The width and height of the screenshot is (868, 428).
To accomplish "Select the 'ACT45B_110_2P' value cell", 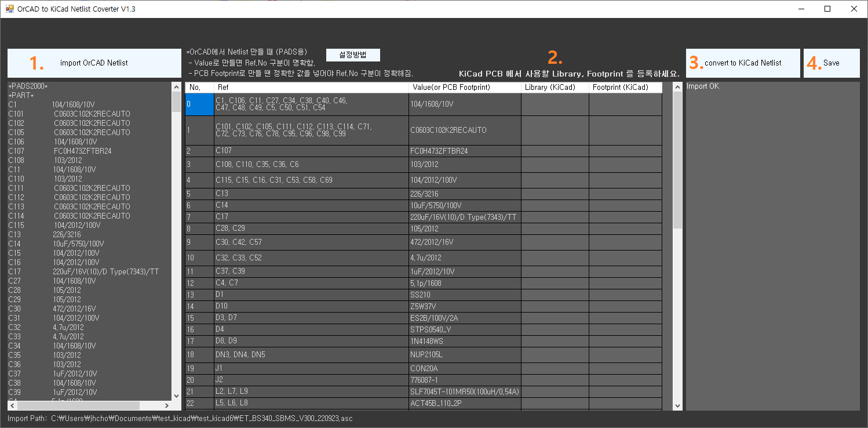I will tap(465, 402).
